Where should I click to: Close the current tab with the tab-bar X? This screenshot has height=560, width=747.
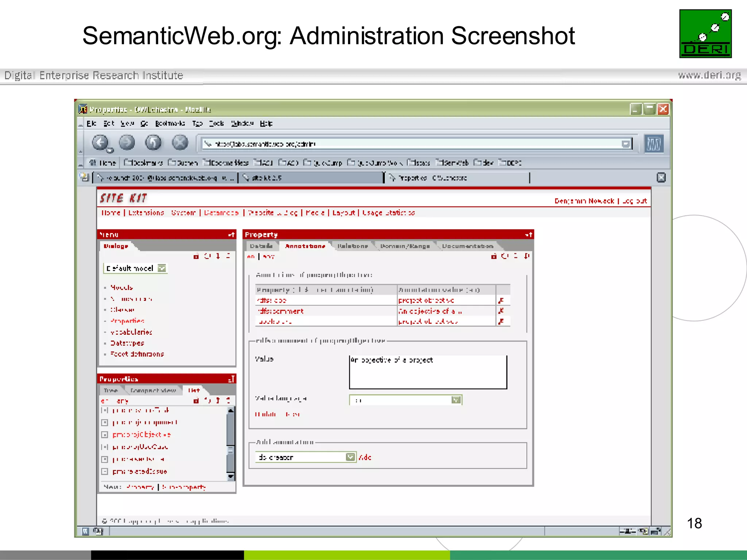tap(661, 178)
